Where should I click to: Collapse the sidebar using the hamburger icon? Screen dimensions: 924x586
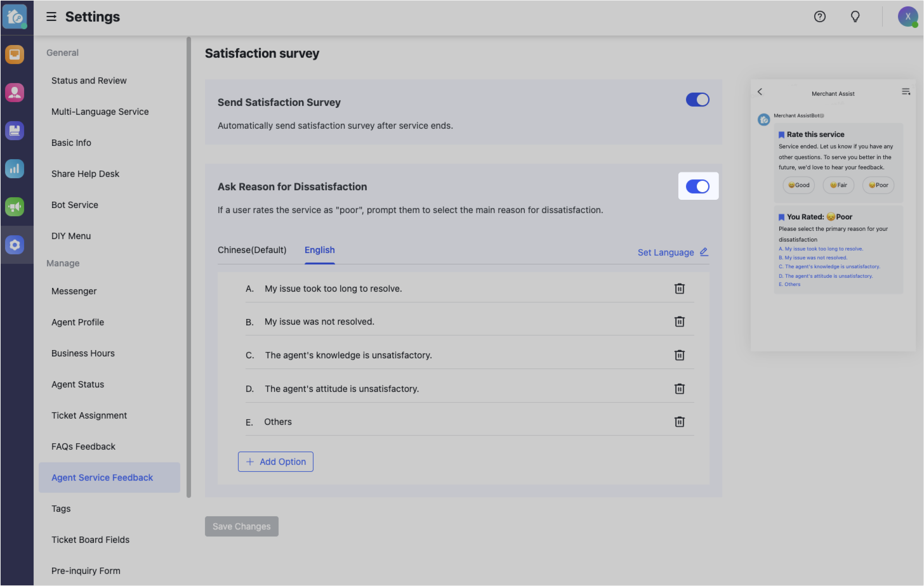coord(51,17)
